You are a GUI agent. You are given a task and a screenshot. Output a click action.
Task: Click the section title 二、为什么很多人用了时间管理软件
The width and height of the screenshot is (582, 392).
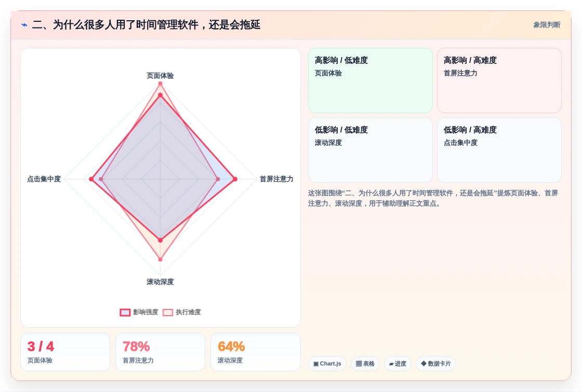click(146, 25)
